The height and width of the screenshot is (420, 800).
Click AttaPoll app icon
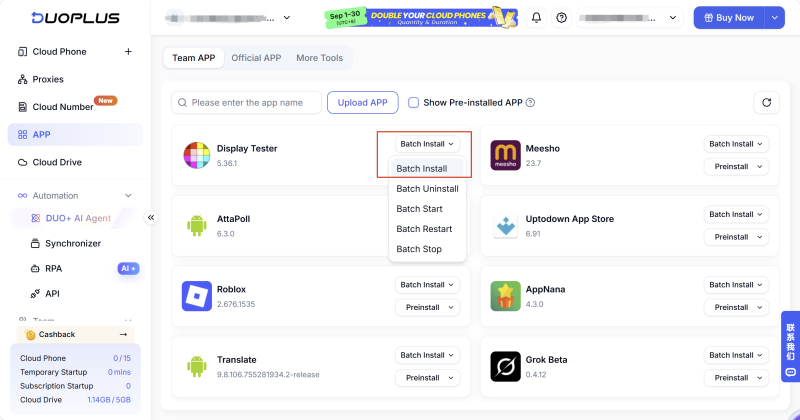[197, 226]
